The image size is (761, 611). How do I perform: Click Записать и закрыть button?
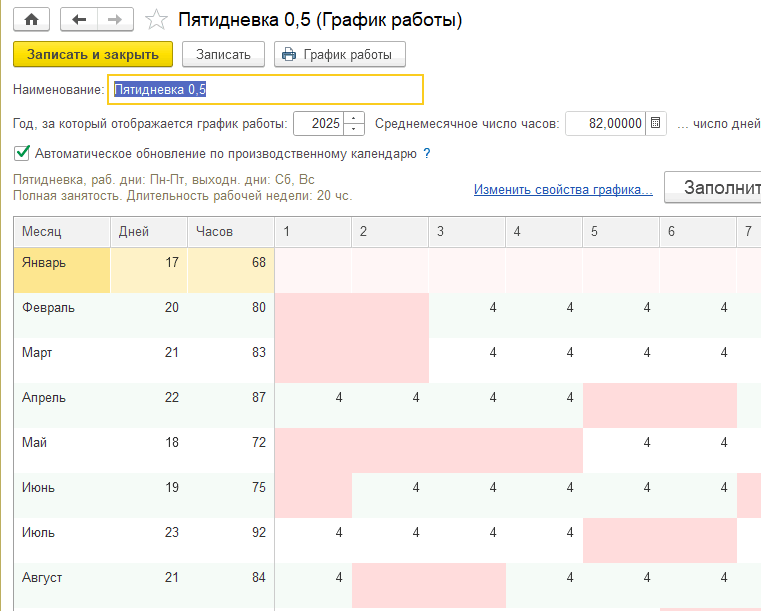click(93, 54)
